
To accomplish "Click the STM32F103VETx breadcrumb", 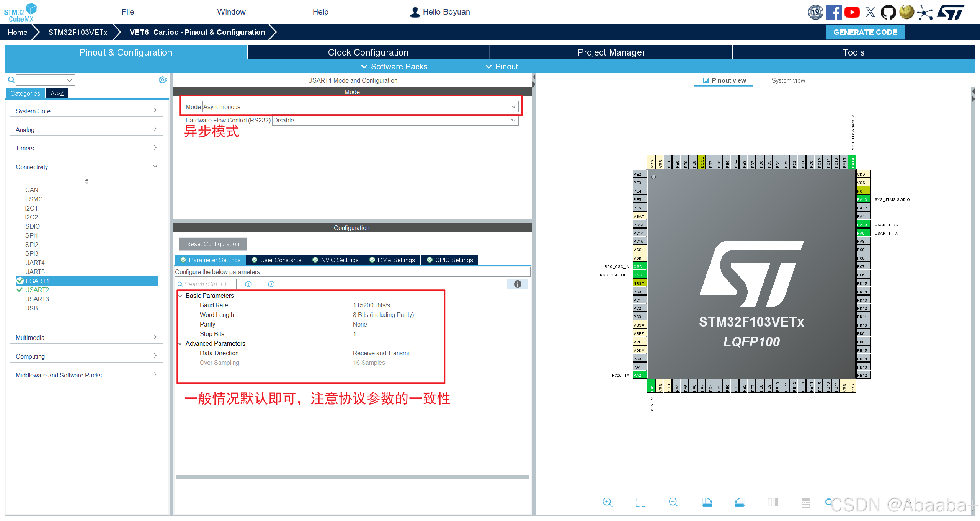I will pyautogui.click(x=78, y=32).
